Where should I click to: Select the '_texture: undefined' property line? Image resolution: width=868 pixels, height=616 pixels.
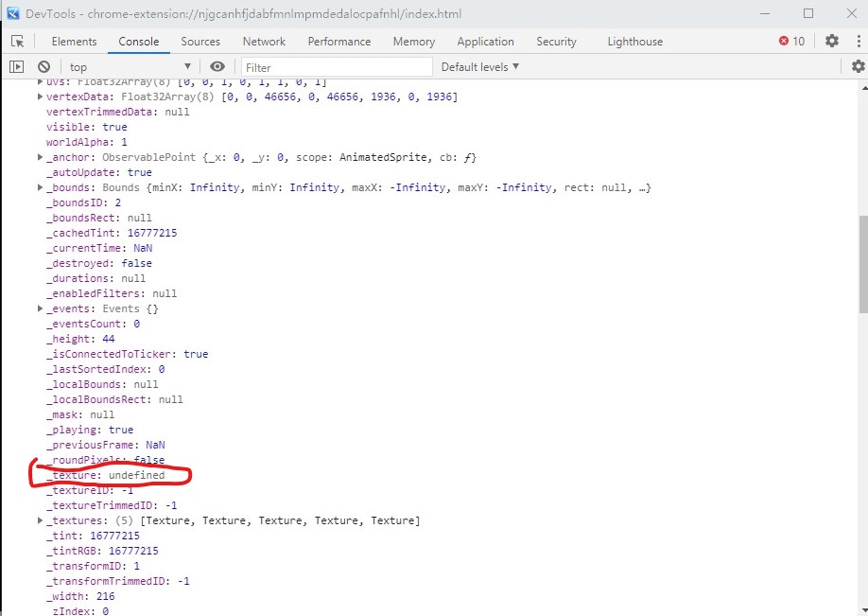click(106, 475)
